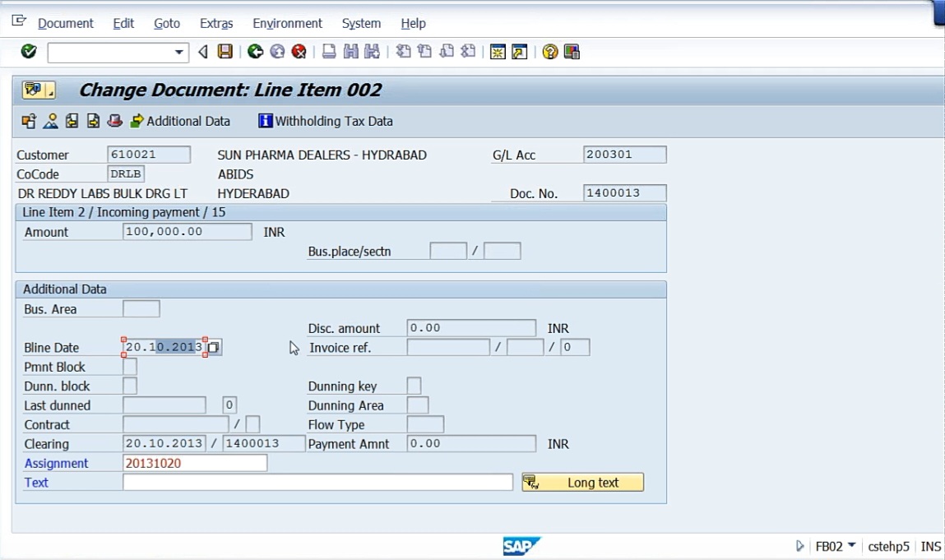This screenshot has width=945, height=560.
Task: Click the red Cancel icon
Action: (x=299, y=52)
